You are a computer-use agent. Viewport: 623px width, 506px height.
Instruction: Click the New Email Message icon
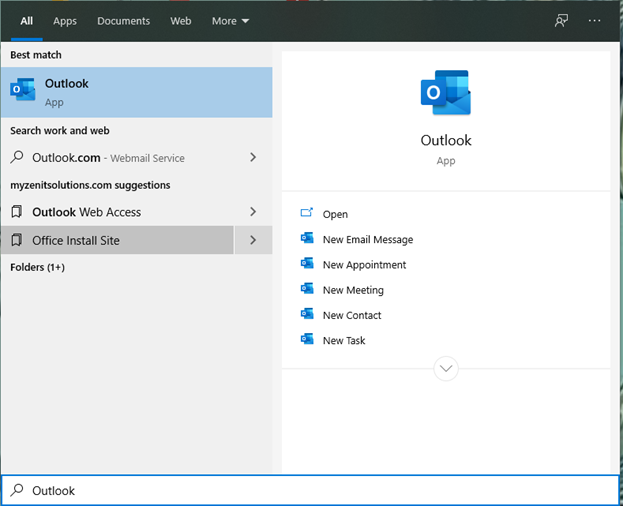pyautogui.click(x=307, y=239)
